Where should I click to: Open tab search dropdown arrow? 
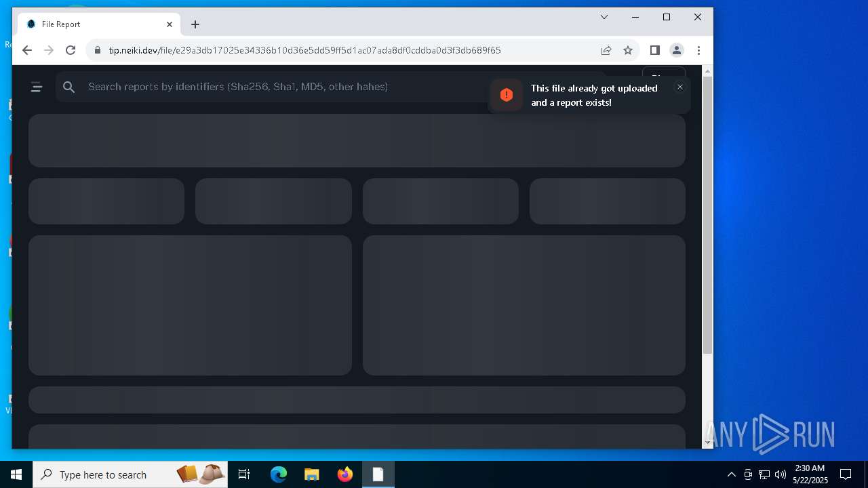[604, 17]
